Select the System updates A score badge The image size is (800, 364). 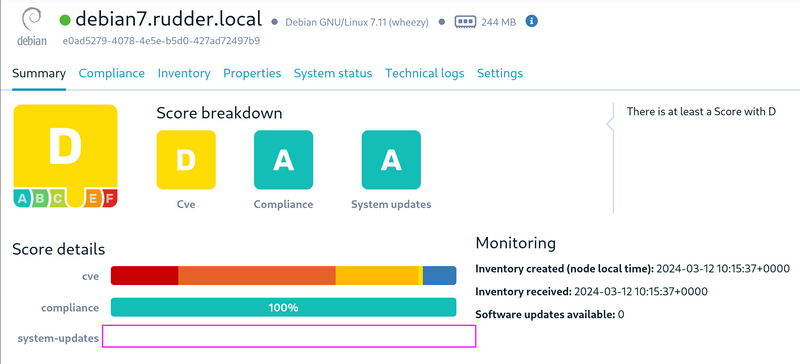point(391,160)
